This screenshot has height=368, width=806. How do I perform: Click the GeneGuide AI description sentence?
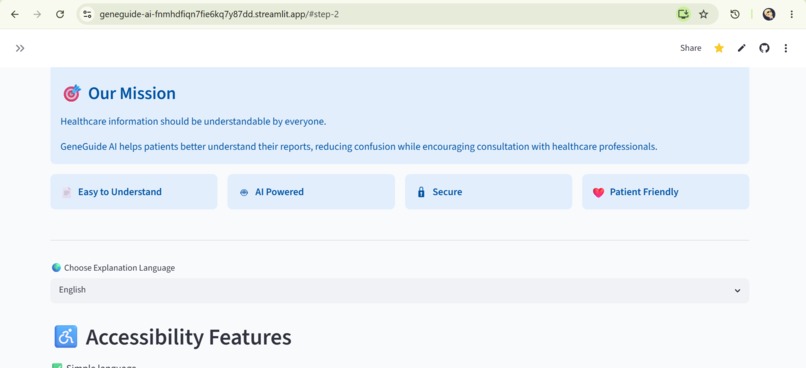click(x=359, y=146)
